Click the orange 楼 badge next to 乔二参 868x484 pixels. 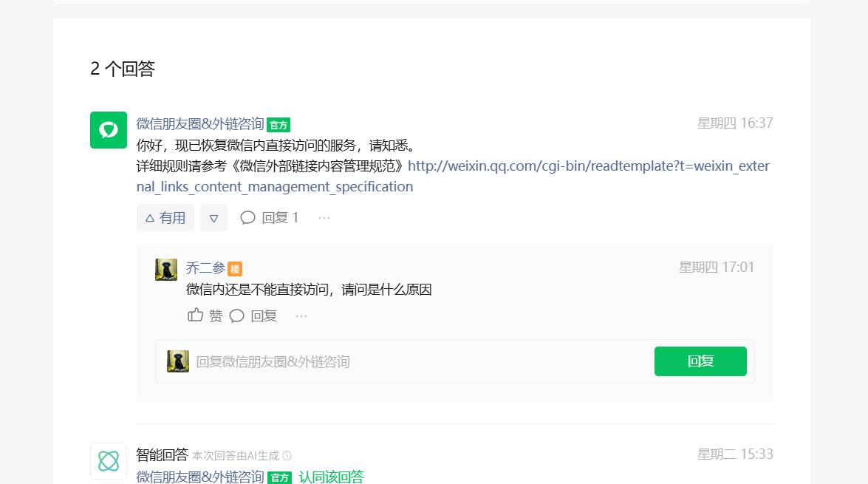(x=235, y=269)
